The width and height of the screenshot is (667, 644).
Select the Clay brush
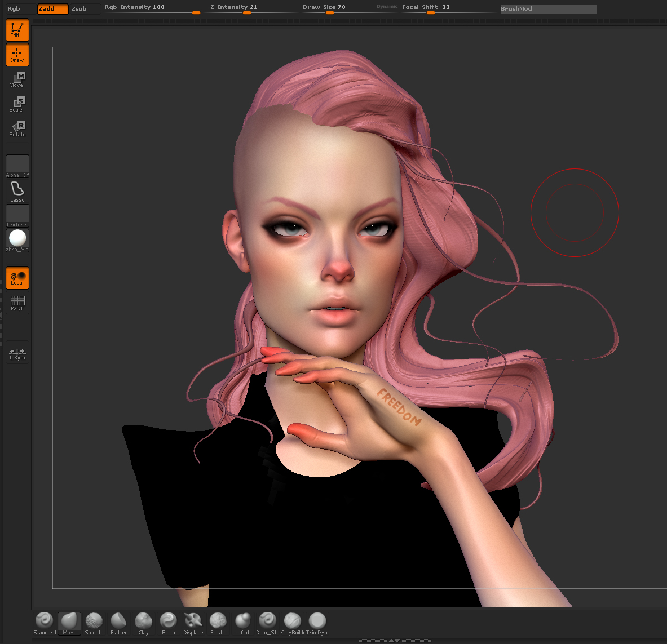click(x=144, y=624)
